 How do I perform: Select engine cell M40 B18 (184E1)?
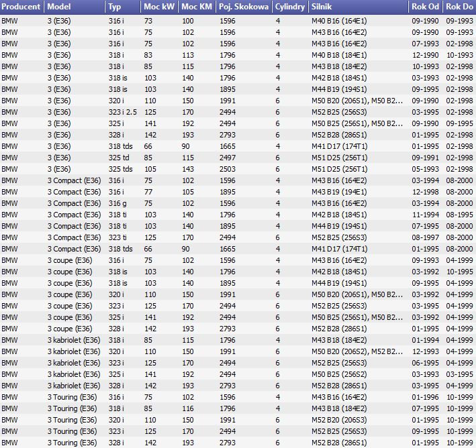(x=339, y=55)
